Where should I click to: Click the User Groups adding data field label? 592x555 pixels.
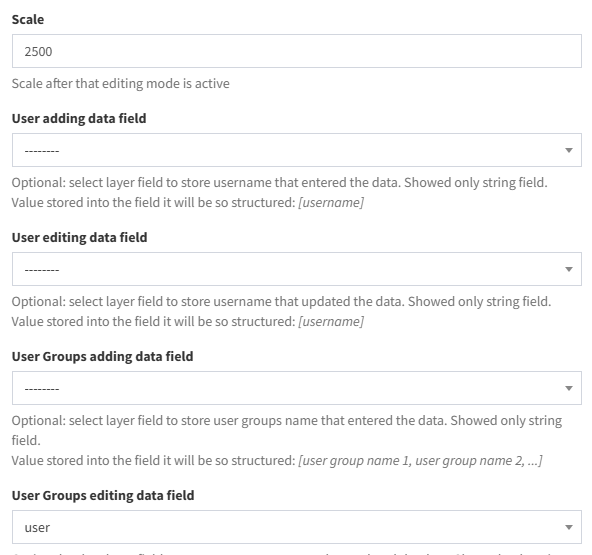102,356
